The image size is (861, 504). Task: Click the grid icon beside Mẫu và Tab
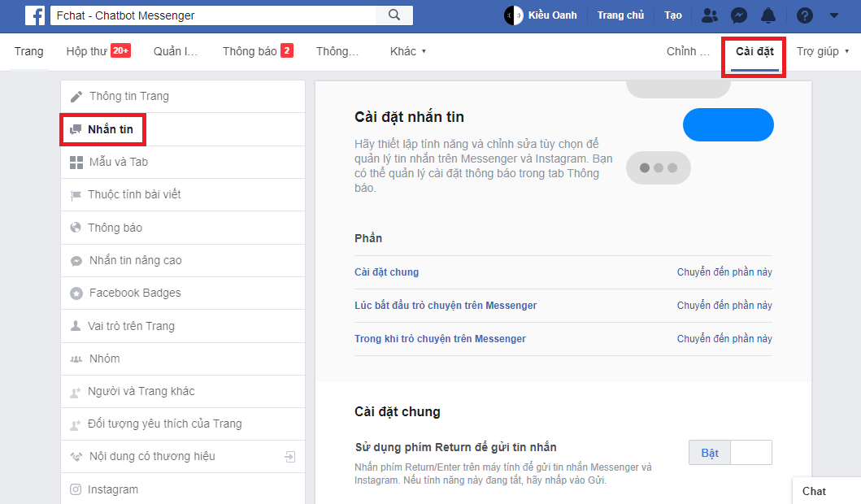tap(76, 163)
